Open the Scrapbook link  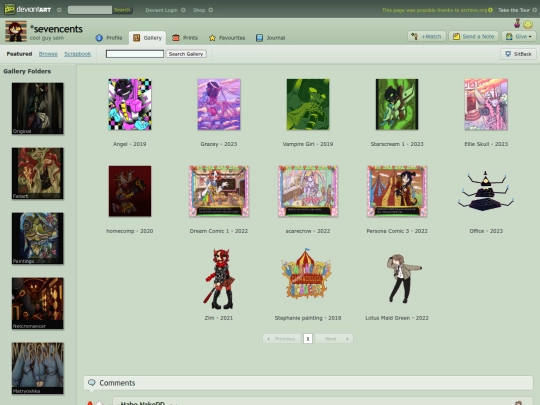(77, 54)
